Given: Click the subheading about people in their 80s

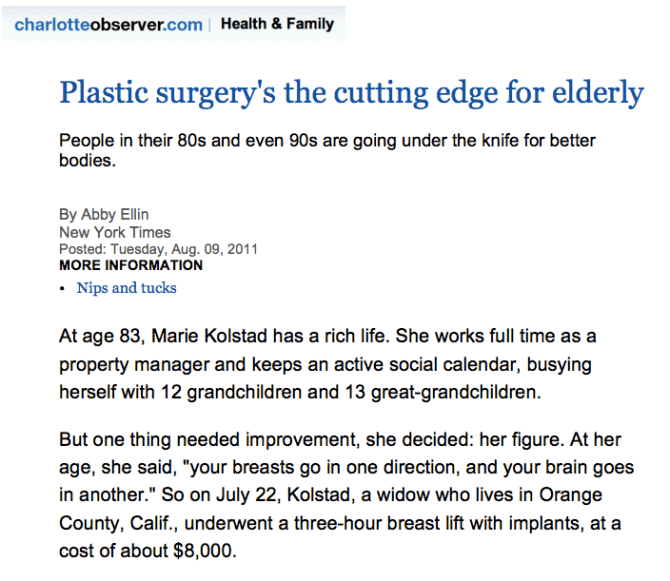Looking at the screenshot, I should (x=327, y=150).
